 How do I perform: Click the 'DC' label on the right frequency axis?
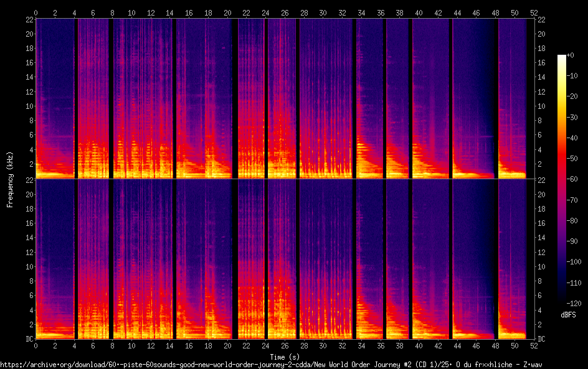pos(541,339)
